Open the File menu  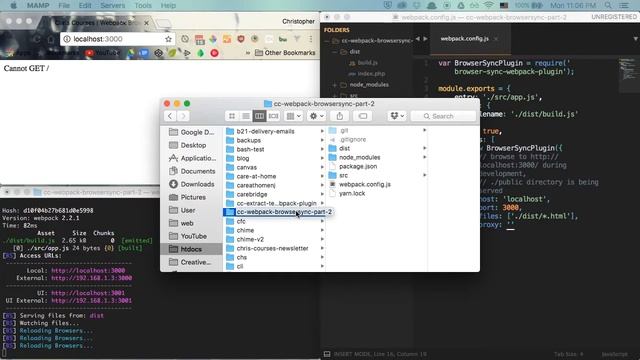click(64, 5)
